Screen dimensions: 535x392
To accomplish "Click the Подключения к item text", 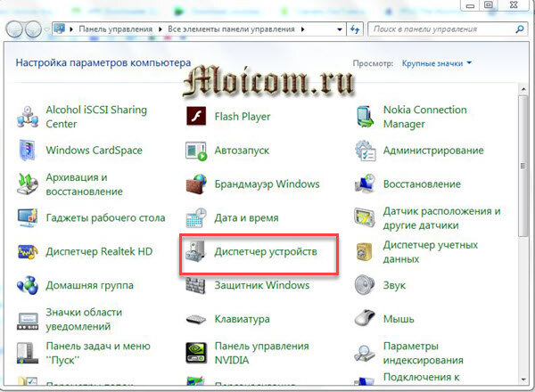I will (x=422, y=377).
